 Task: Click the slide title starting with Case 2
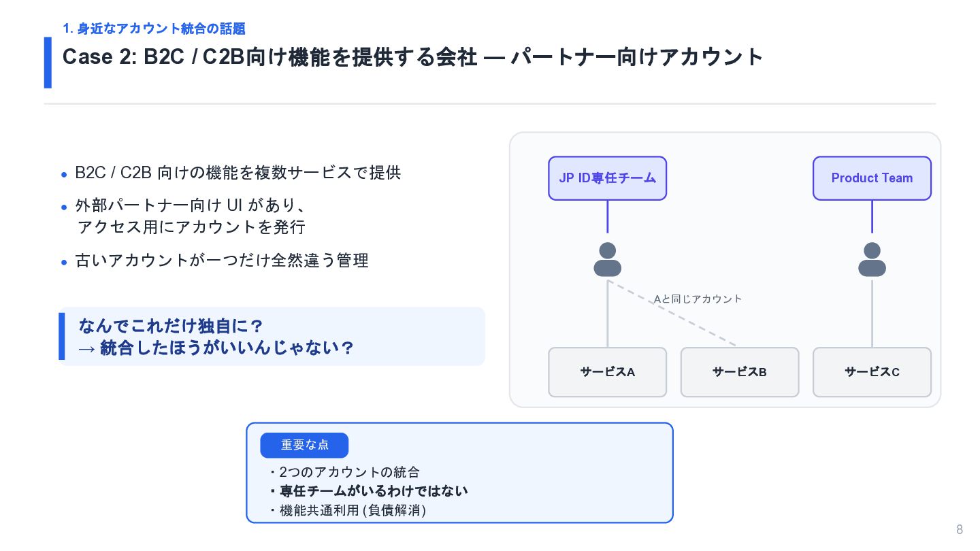pos(413,57)
